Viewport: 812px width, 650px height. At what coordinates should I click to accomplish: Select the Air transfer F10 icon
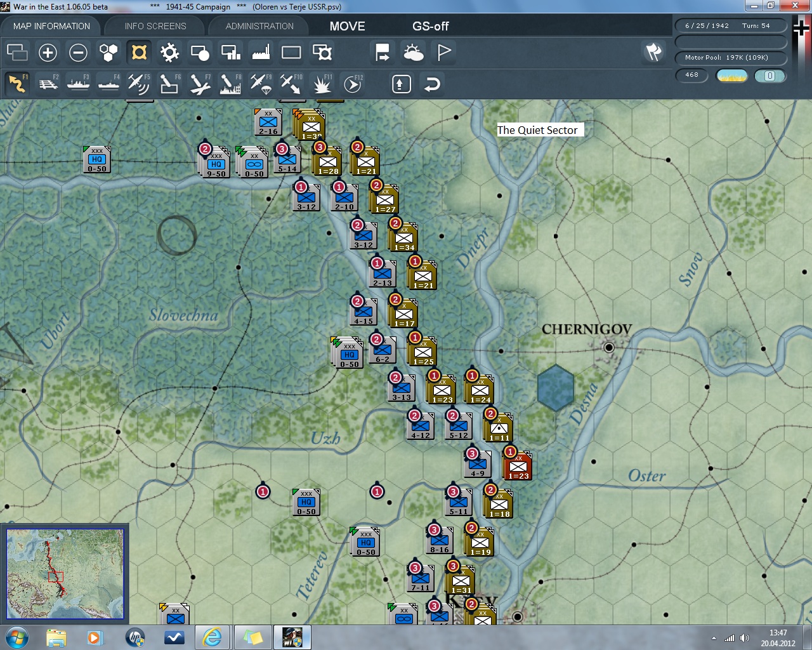click(291, 84)
